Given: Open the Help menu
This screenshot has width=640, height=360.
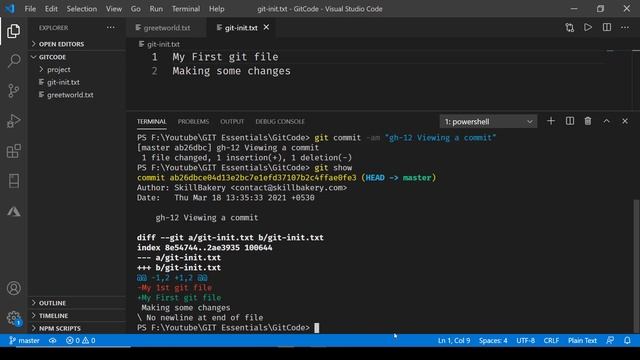Looking at the screenshot, I should [216, 9].
